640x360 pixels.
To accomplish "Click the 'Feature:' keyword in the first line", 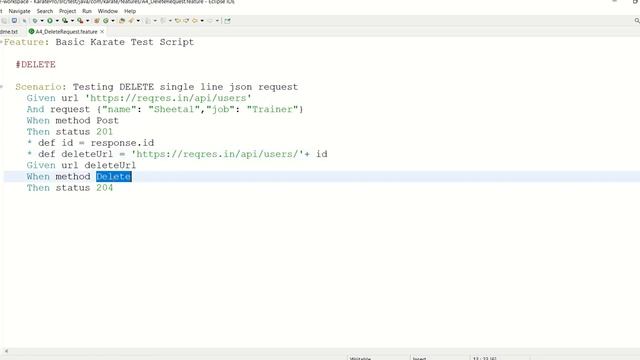I will [x=27, y=42].
